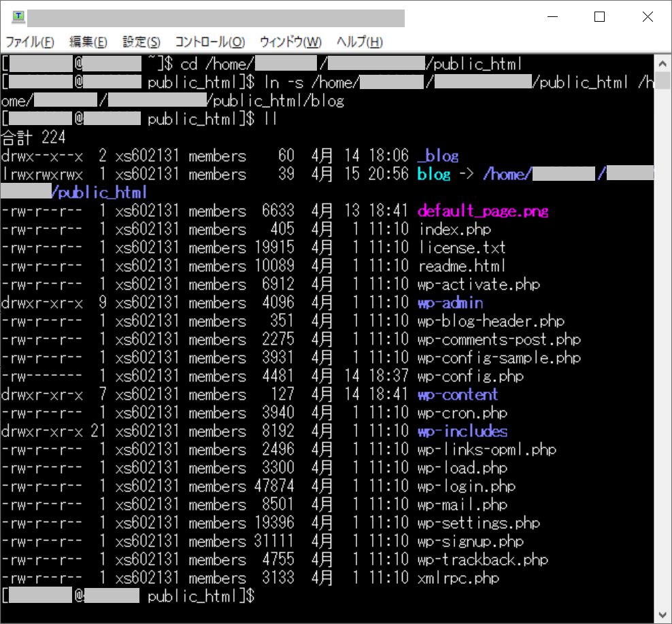Click the wp-comments-post.php file name

point(499,340)
